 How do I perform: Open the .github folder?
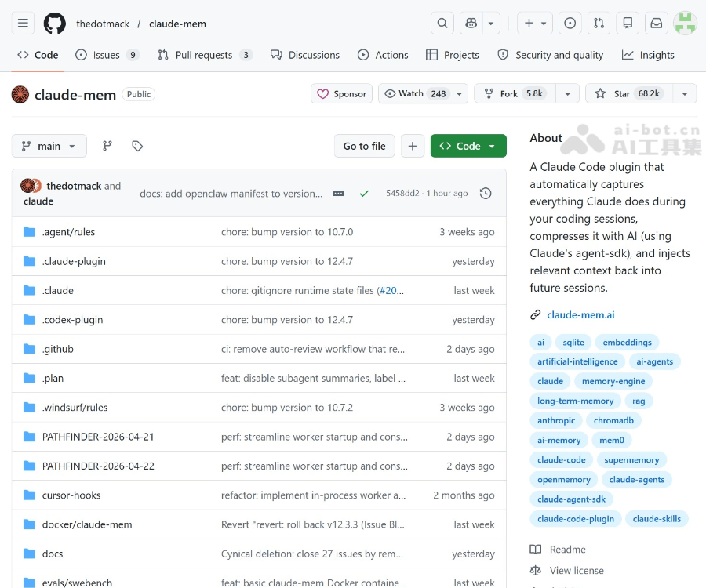point(57,349)
